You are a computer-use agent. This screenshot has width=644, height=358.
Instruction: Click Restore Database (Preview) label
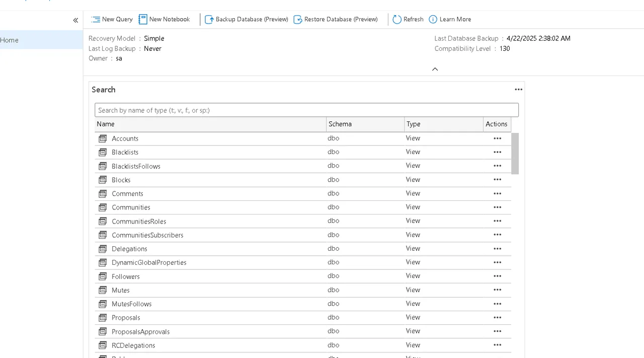(x=341, y=19)
